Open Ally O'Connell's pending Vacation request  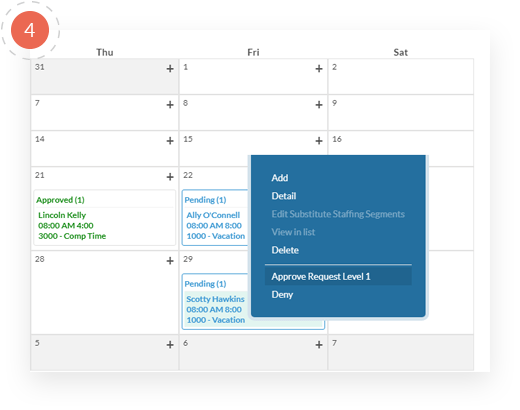tap(216, 225)
